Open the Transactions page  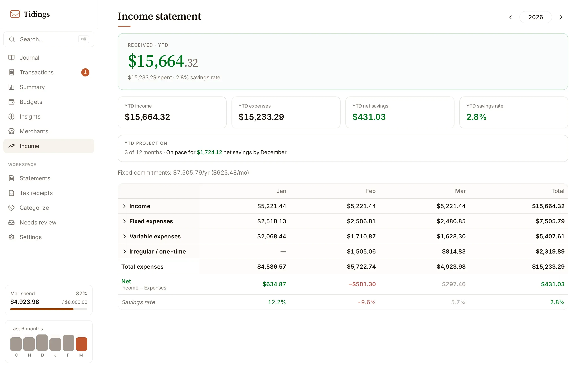pos(49,72)
